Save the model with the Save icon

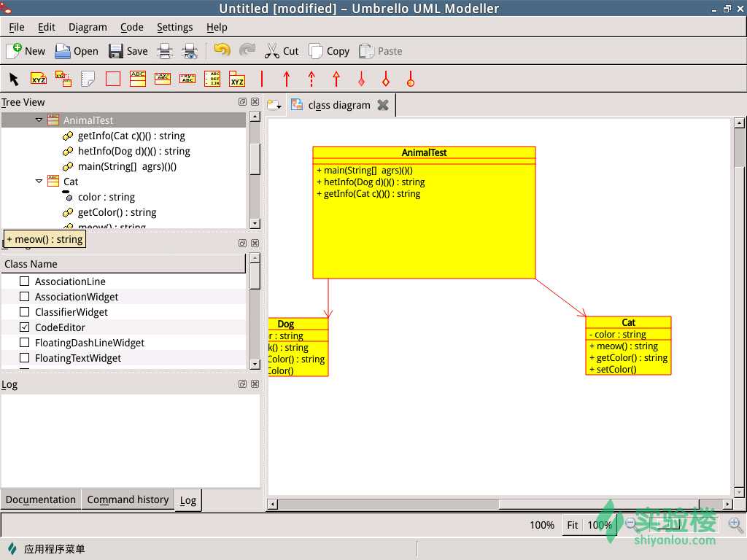tap(128, 51)
